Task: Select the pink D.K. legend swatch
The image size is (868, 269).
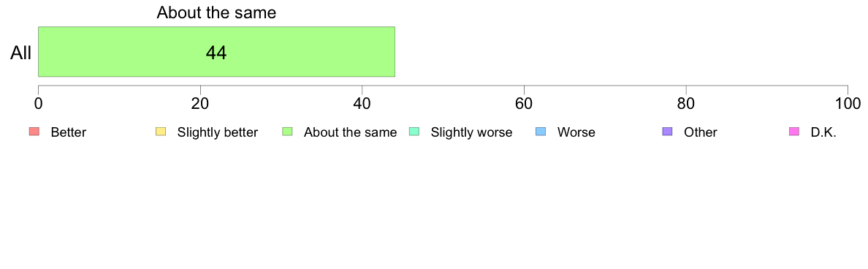Action: [x=794, y=132]
